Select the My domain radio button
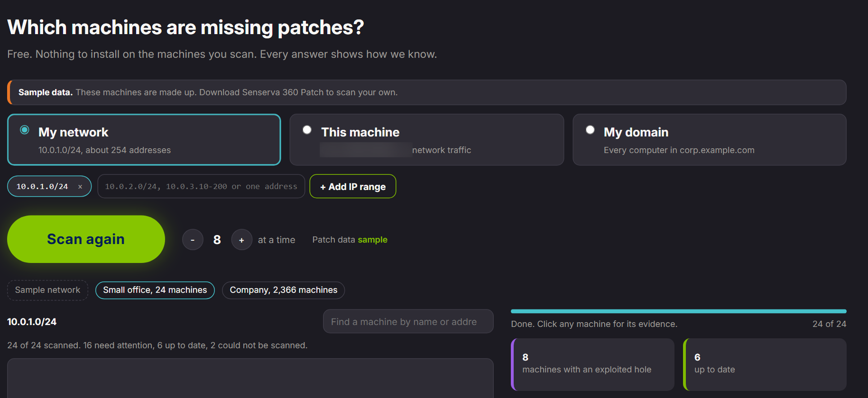Image resolution: width=868 pixels, height=398 pixels. click(x=590, y=130)
